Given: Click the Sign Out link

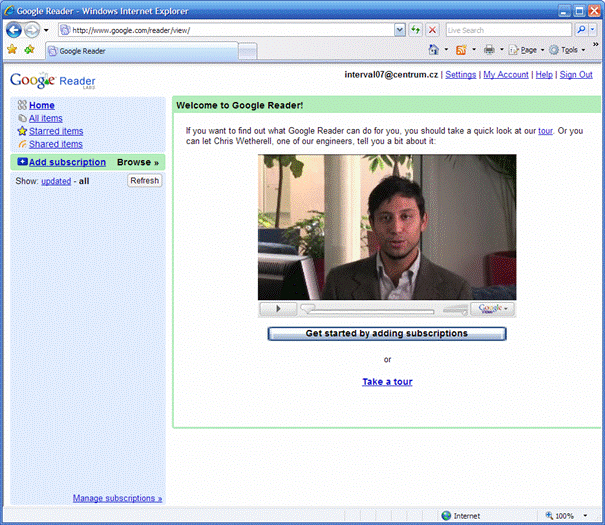Looking at the screenshot, I should click(576, 74).
